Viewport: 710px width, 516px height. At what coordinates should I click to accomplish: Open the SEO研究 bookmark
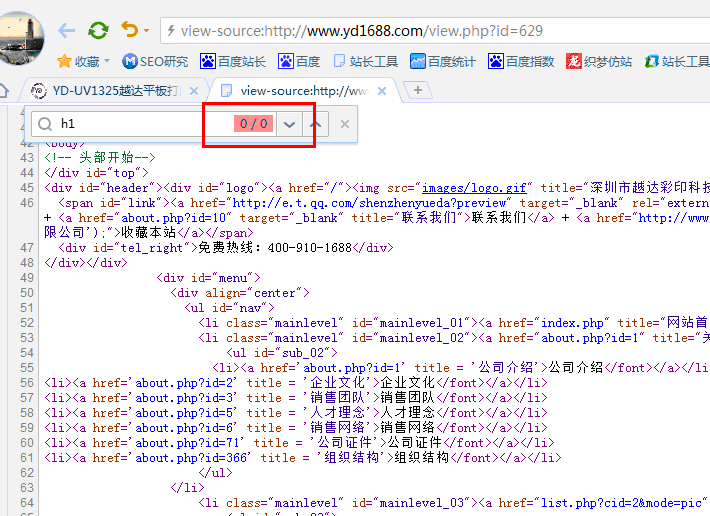pos(155,61)
